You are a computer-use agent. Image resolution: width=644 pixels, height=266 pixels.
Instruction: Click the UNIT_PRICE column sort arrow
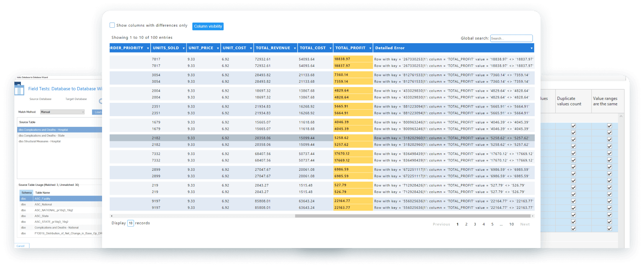pos(218,48)
